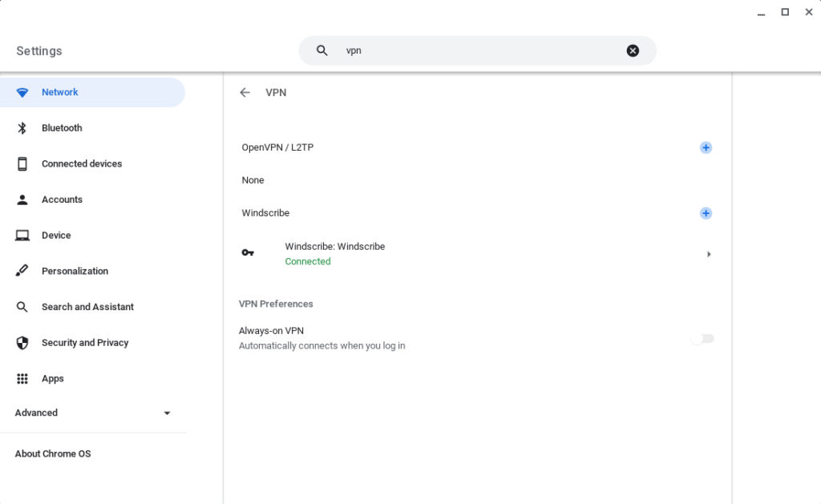The image size is (821, 504).
Task: Open Bluetooth settings
Action: (92, 127)
